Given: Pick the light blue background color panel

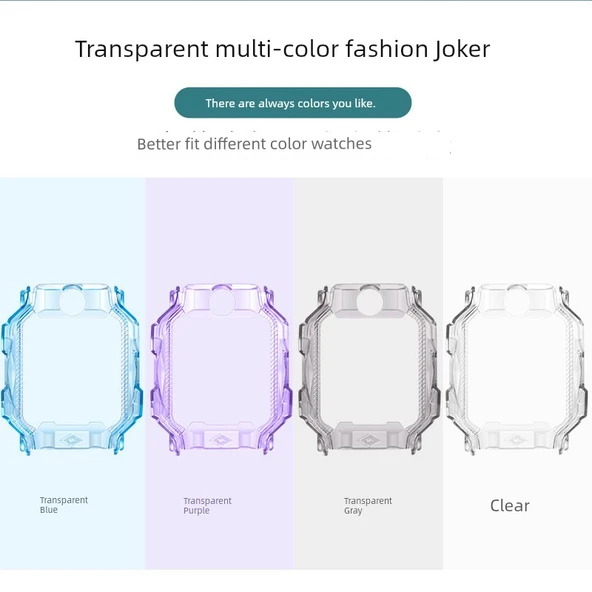Looking at the screenshot, I should 73,373.
